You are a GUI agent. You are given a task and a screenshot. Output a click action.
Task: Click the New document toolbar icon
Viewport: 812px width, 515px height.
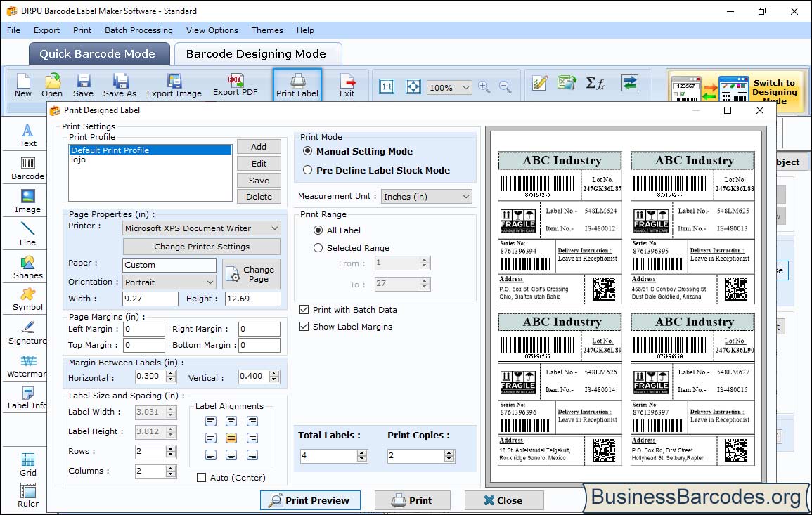22,86
